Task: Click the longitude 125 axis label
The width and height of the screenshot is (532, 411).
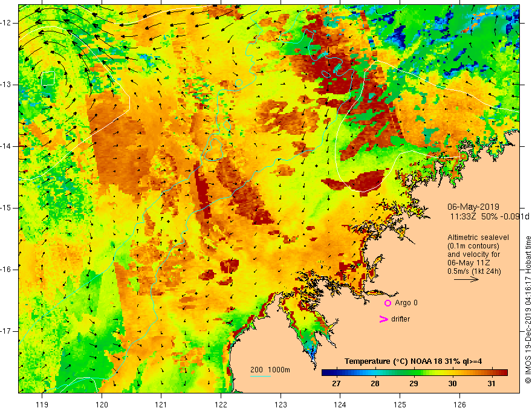Action: (400, 404)
